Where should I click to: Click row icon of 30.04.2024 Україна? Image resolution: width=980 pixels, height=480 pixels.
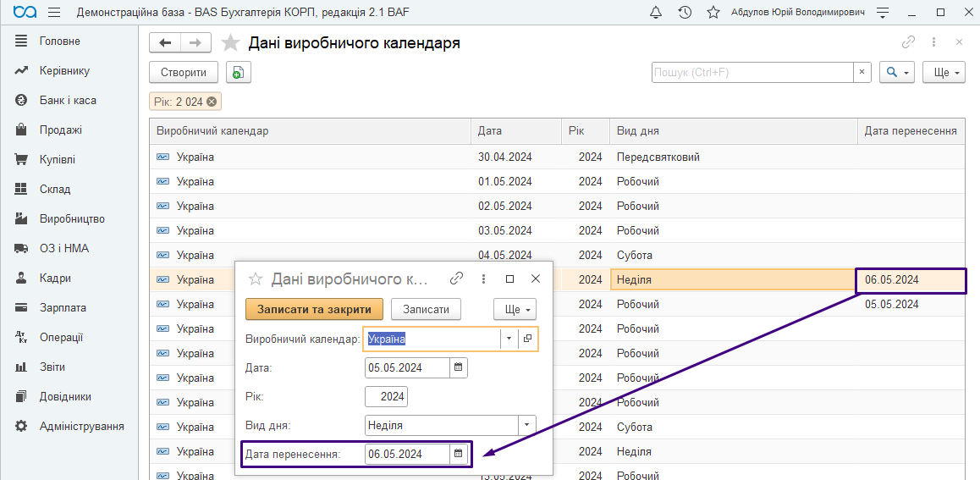(x=162, y=157)
